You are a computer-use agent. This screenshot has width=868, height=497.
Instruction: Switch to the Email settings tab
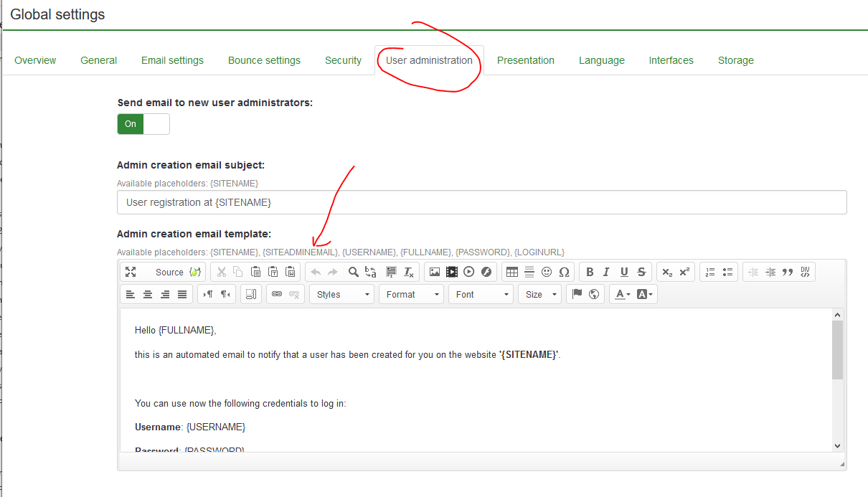point(172,60)
